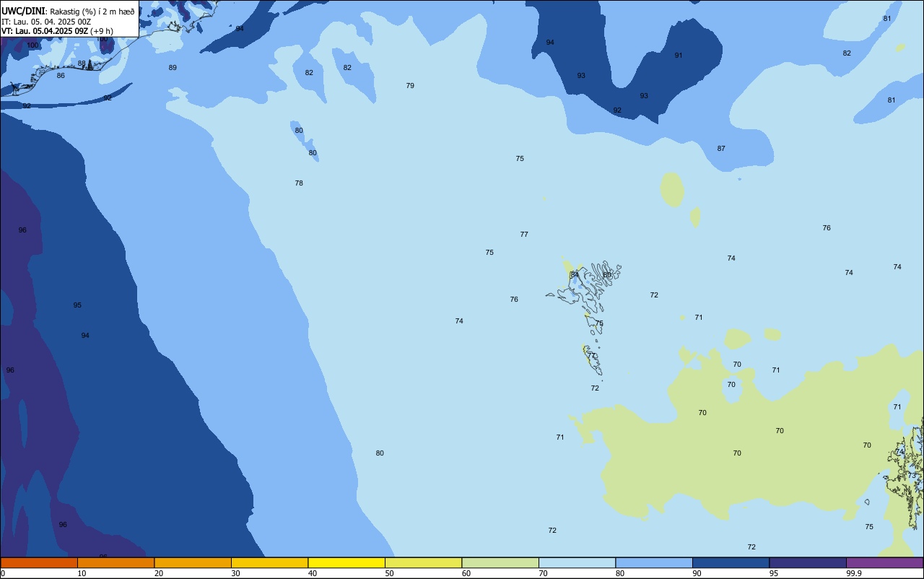
Task: Click the '84' value on the islands
Action: [575, 274]
